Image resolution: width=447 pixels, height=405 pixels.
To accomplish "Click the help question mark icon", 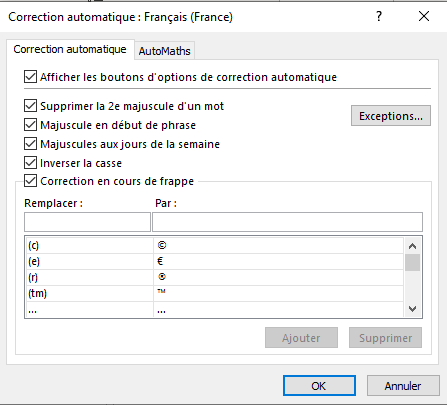I will (x=379, y=16).
